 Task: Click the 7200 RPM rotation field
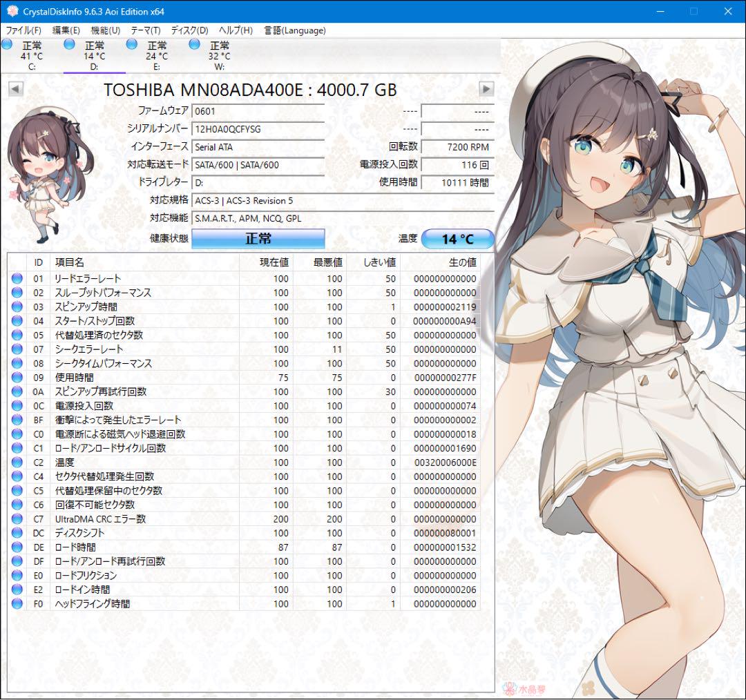(458, 147)
